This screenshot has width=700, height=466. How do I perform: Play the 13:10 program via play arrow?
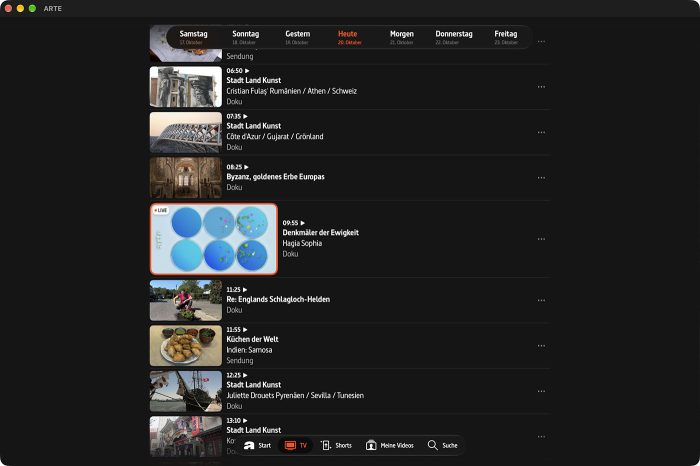click(x=245, y=420)
